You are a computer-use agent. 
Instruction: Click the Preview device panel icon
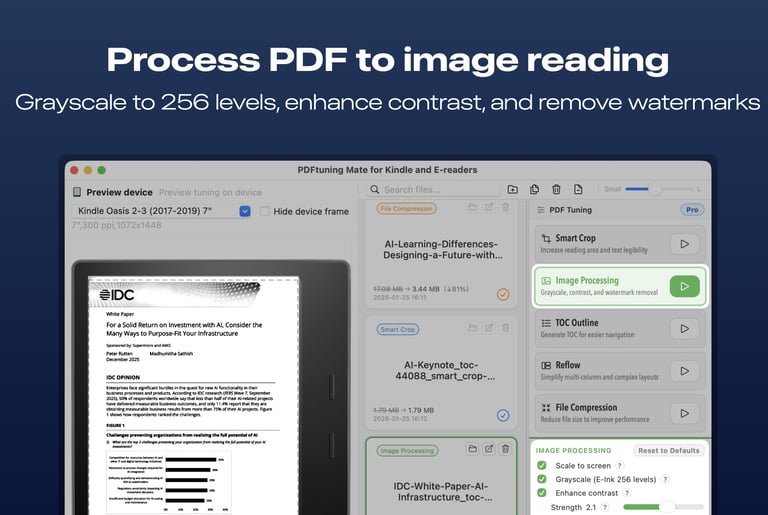pyautogui.click(x=77, y=192)
